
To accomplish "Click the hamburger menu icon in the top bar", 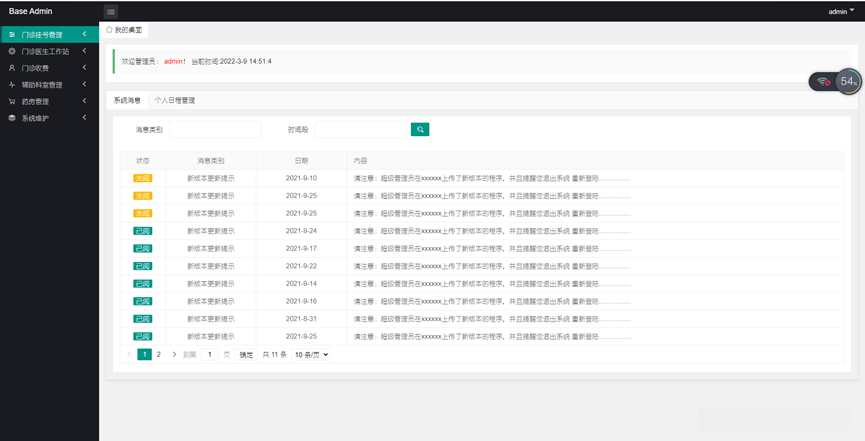I will tap(110, 12).
